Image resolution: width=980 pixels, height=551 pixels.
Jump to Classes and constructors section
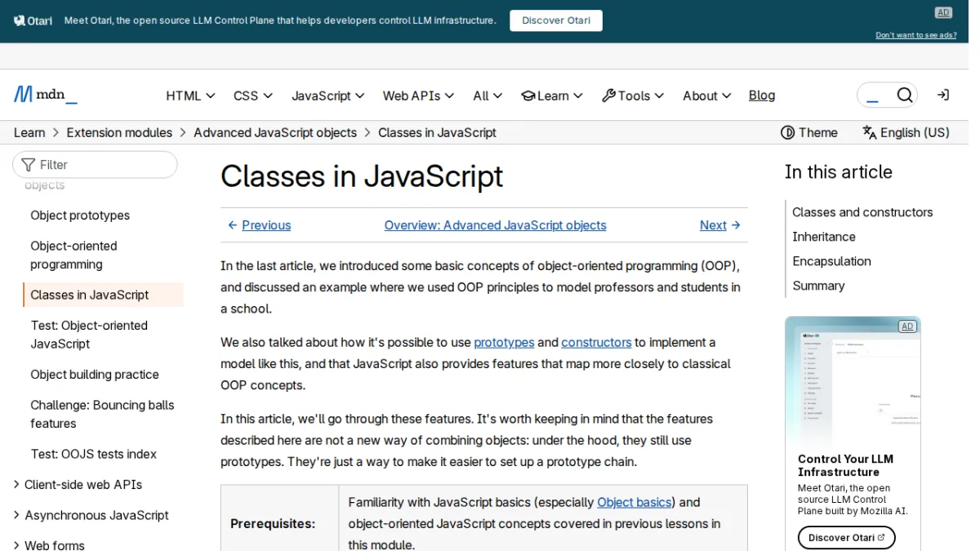pos(862,212)
